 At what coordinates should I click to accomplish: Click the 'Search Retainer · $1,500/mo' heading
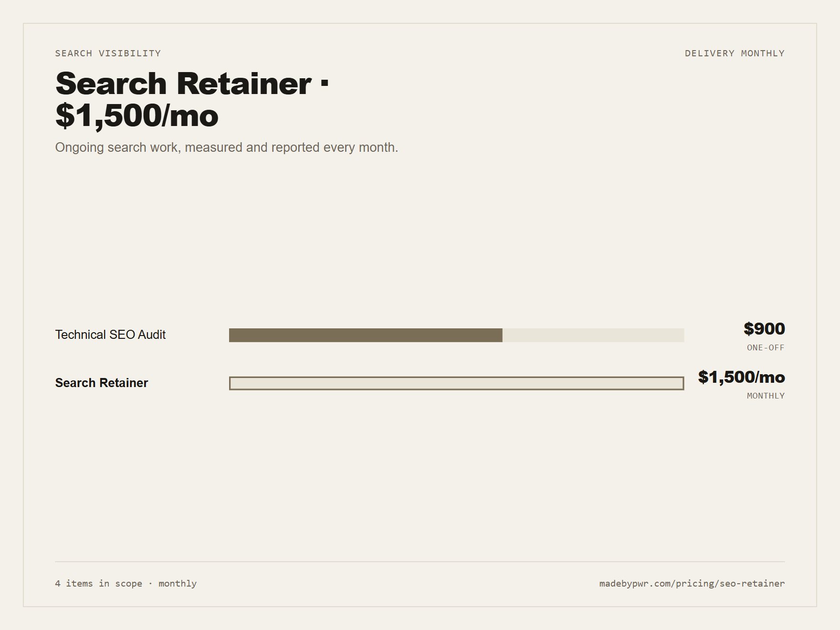pos(192,99)
